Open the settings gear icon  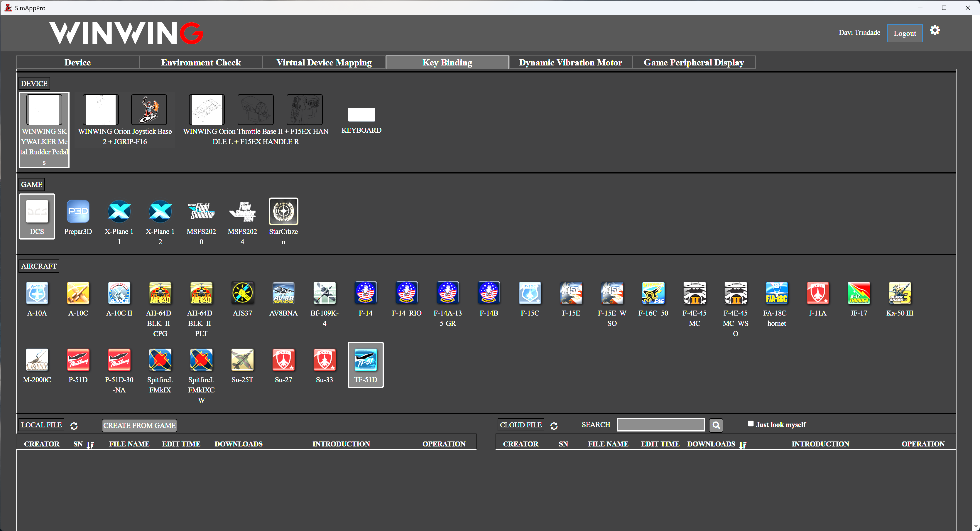935,30
